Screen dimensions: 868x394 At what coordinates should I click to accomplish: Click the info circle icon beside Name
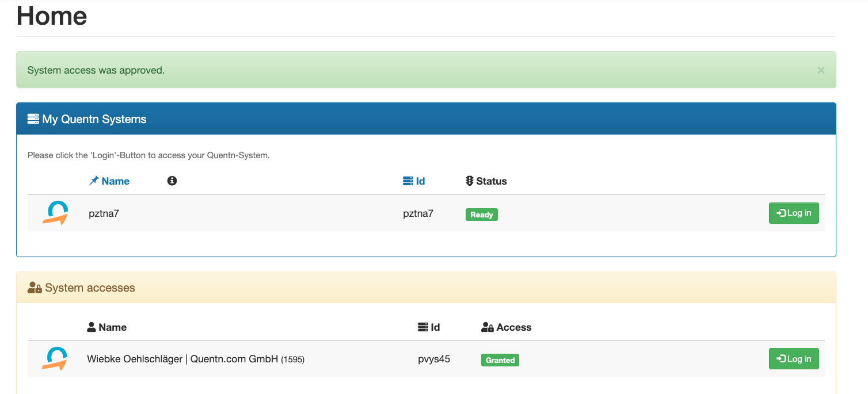(172, 181)
